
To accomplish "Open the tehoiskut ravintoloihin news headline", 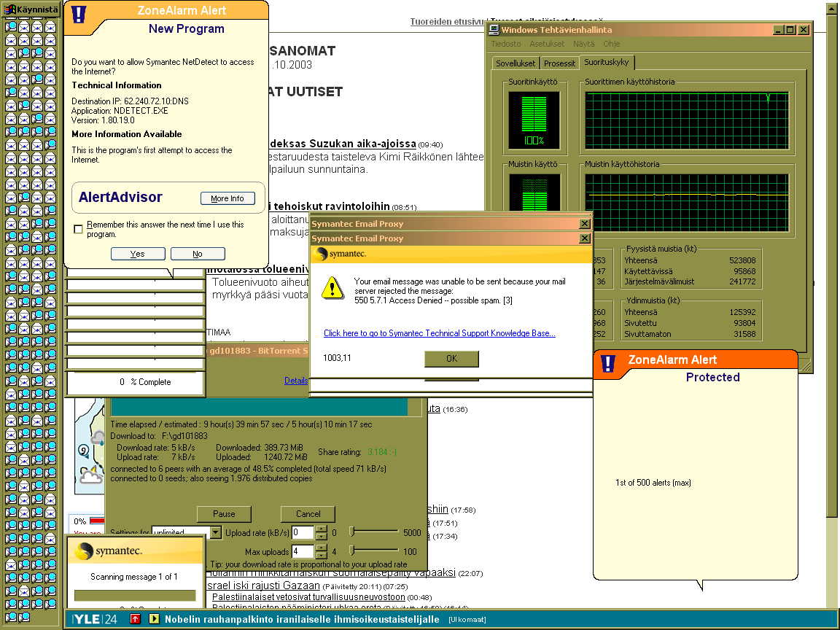I will (330, 206).
